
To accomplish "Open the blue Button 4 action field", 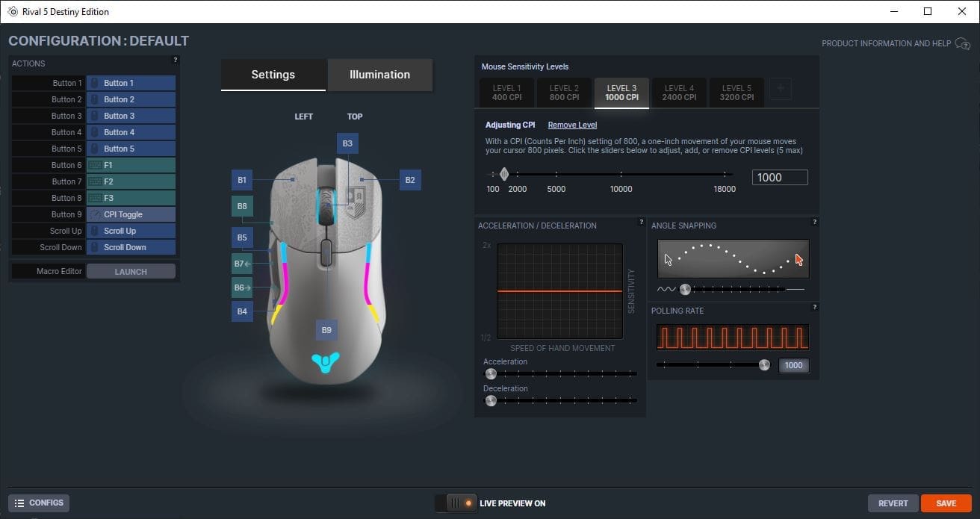I will coord(131,132).
